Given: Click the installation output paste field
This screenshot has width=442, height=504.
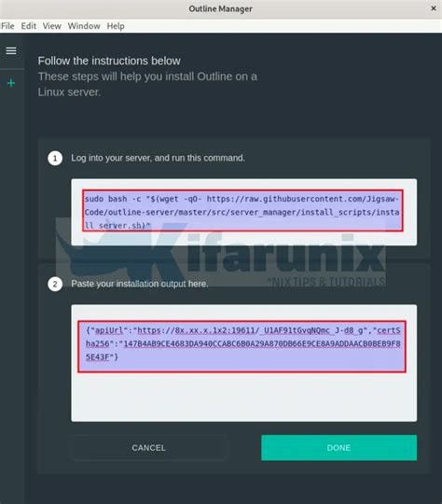Looking at the screenshot, I should 244,363.
